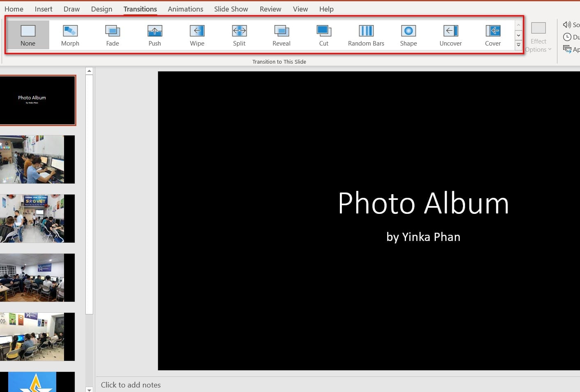The height and width of the screenshot is (392, 580).
Task: Apply the Cut transition
Action: pos(324,35)
